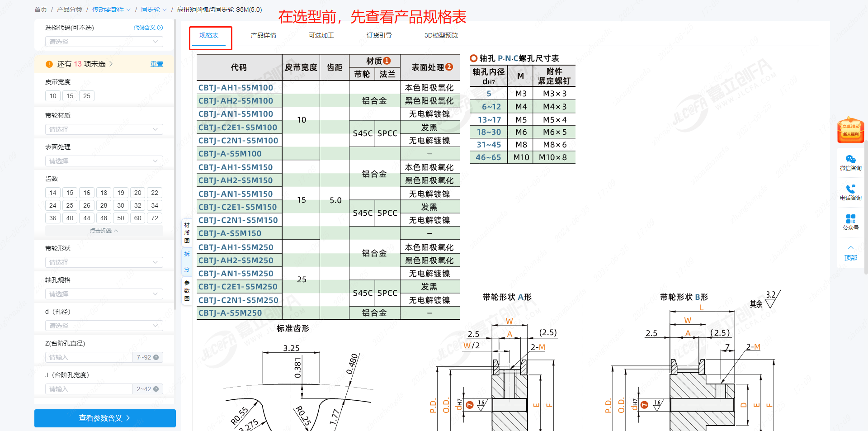Image resolution: width=868 pixels, height=431 pixels.
Task: Select belt width option 15
Action: pyautogui.click(x=70, y=96)
